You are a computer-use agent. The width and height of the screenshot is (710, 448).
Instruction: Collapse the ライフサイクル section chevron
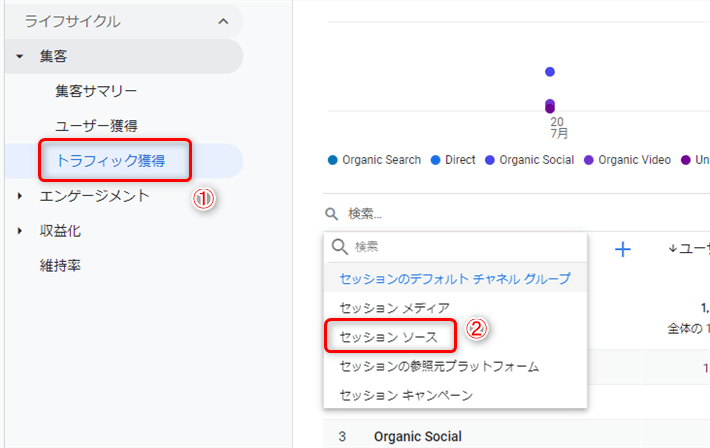pos(223,21)
